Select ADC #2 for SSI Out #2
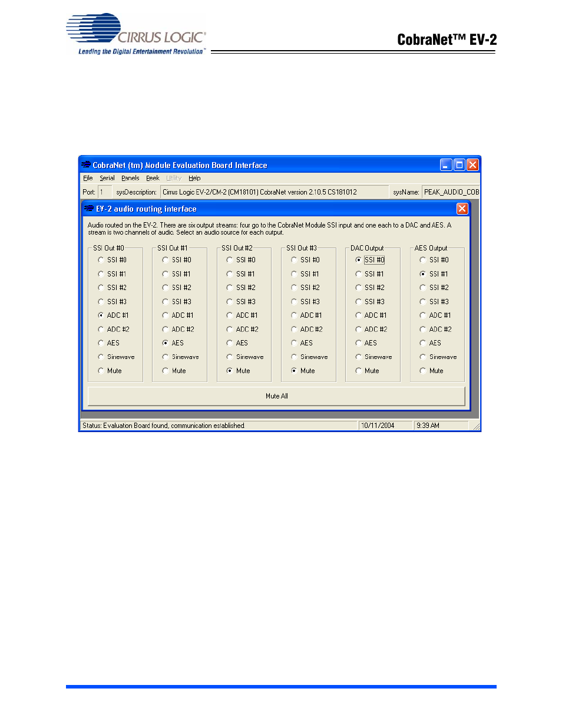 click(x=230, y=330)
